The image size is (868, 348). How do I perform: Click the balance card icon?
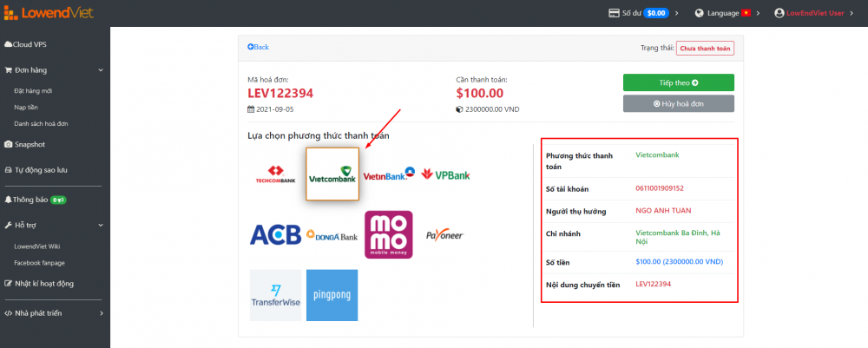(x=614, y=13)
